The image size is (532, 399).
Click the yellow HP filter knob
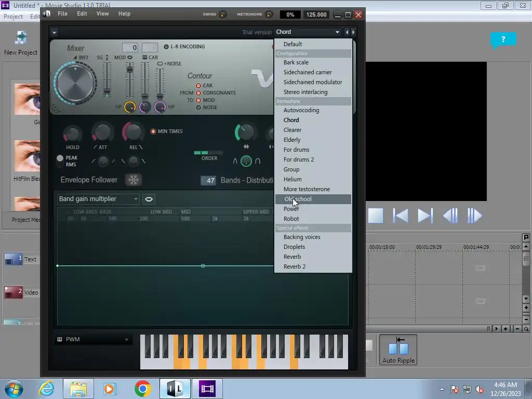129,107
